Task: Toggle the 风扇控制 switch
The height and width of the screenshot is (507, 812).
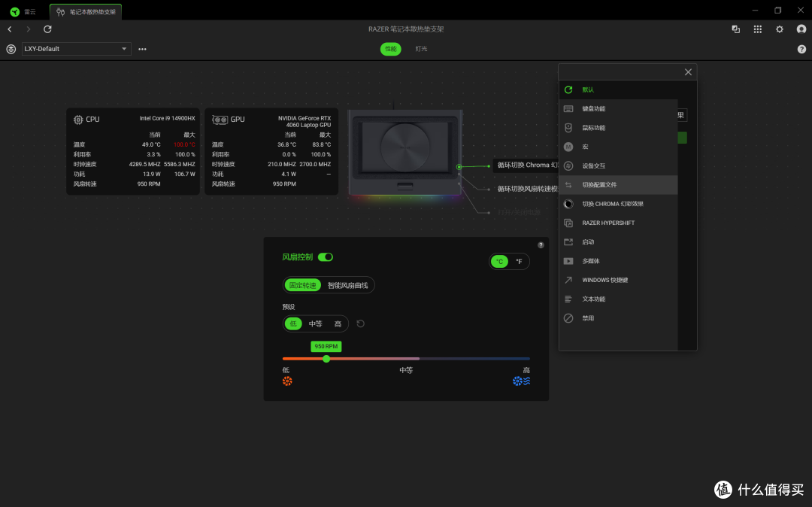Action: pyautogui.click(x=326, y=257)
